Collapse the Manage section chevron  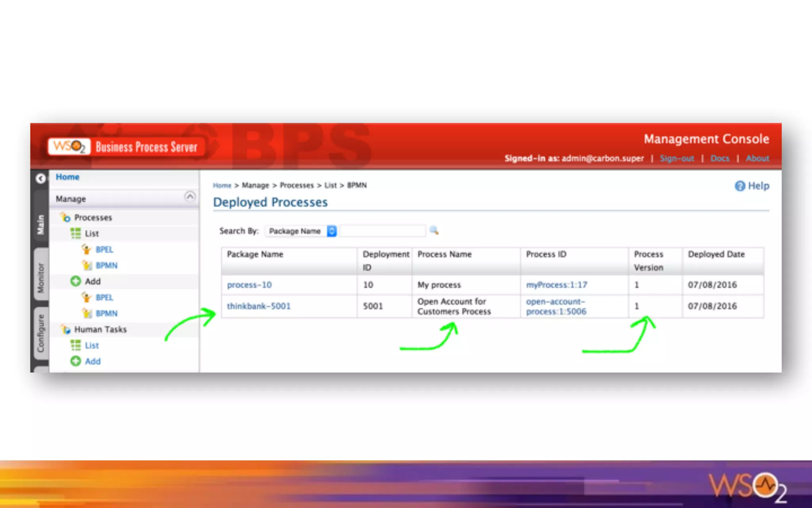tap(190, 196)
